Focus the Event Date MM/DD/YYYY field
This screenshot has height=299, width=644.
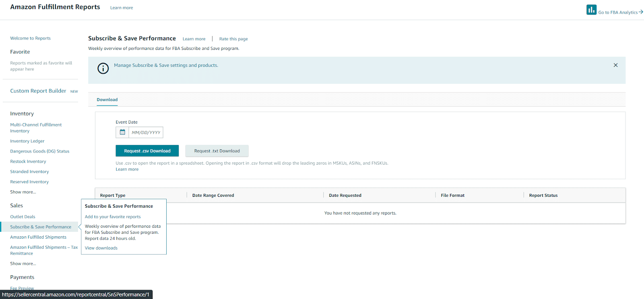tap(146, 132)
